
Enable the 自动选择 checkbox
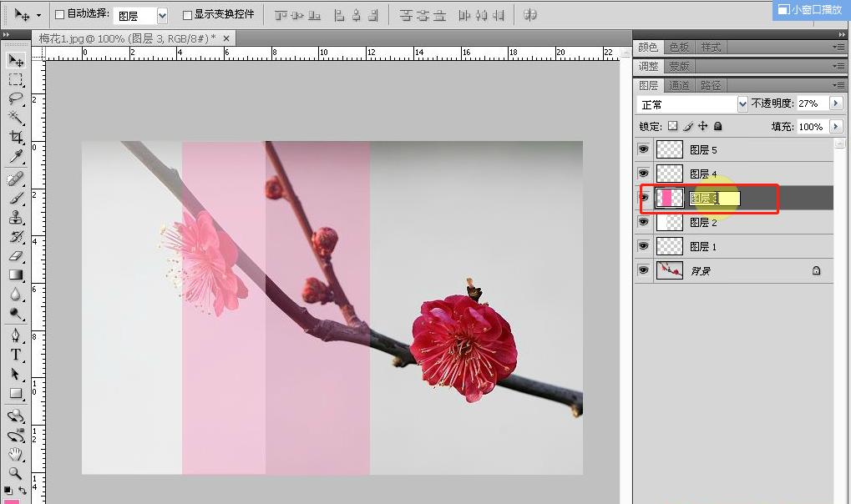(59, 15)
